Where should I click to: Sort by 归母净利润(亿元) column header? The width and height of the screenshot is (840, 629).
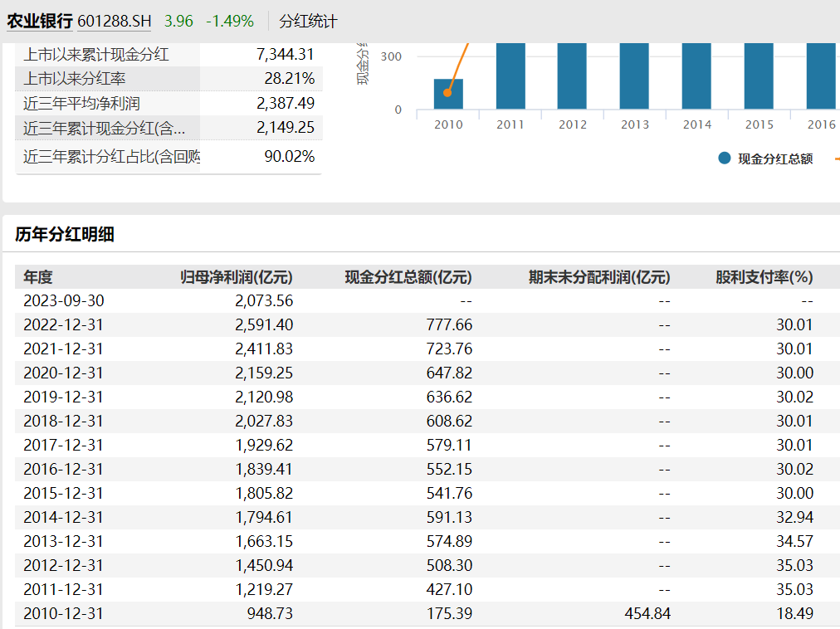tap(237, 277)
